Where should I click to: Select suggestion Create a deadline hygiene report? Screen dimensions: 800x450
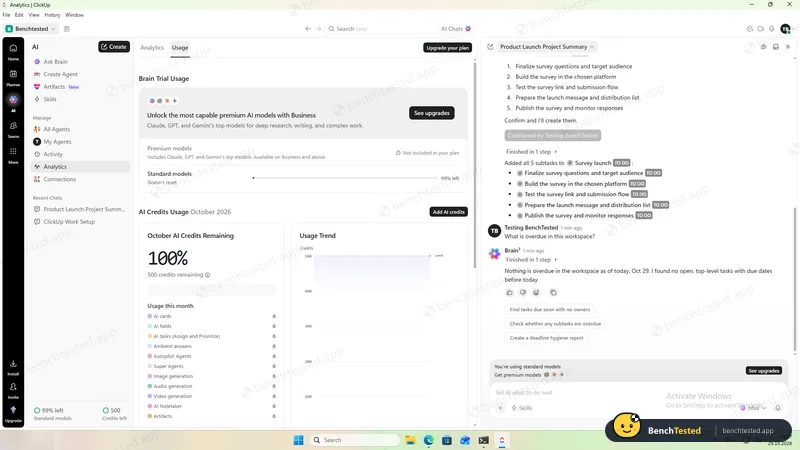(546, 338)
